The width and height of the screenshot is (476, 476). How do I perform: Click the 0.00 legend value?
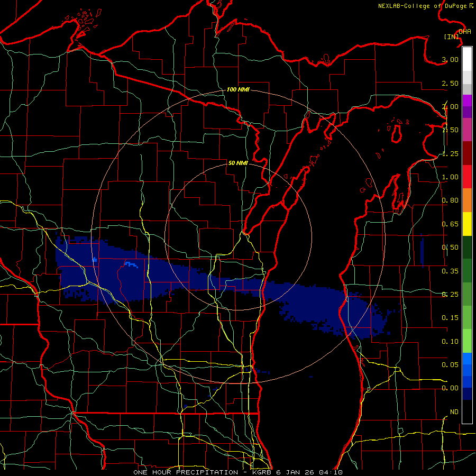tap(450, 388)
